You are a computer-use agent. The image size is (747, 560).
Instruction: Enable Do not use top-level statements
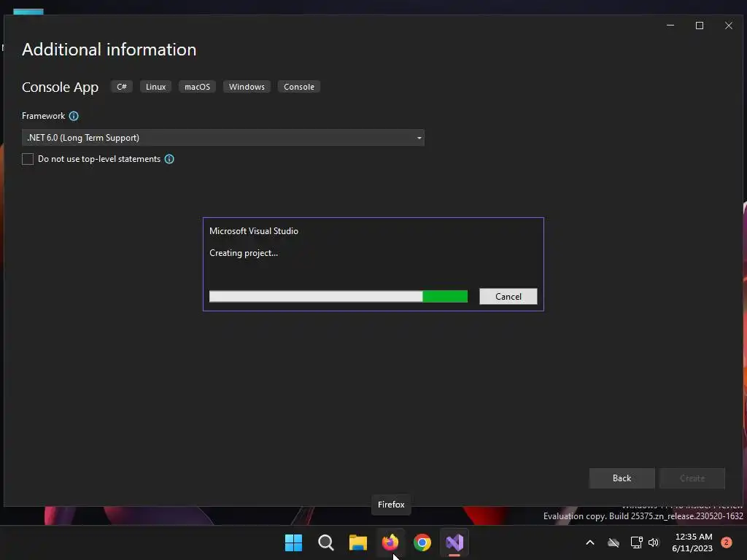point(28,159)
